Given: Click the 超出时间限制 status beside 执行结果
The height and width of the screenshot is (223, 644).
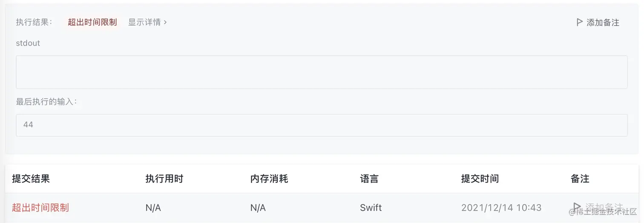Looking at the screenshot, I should (92, 22).
